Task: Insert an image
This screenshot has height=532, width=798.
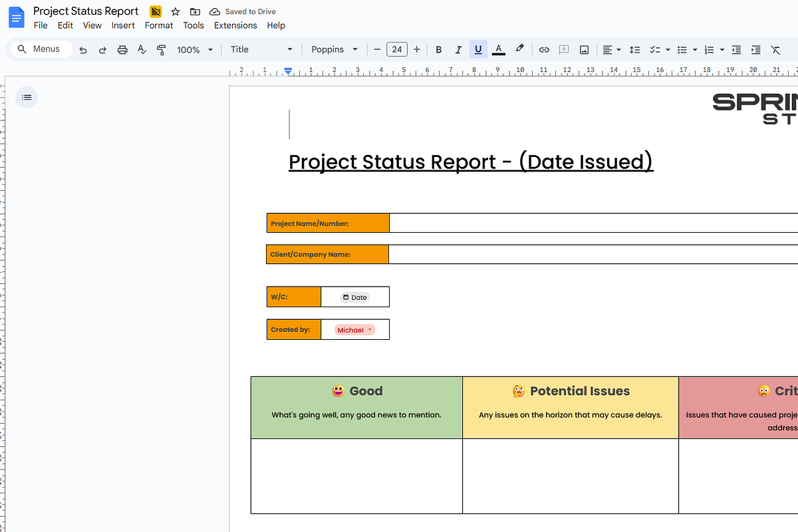Action: 584,50
